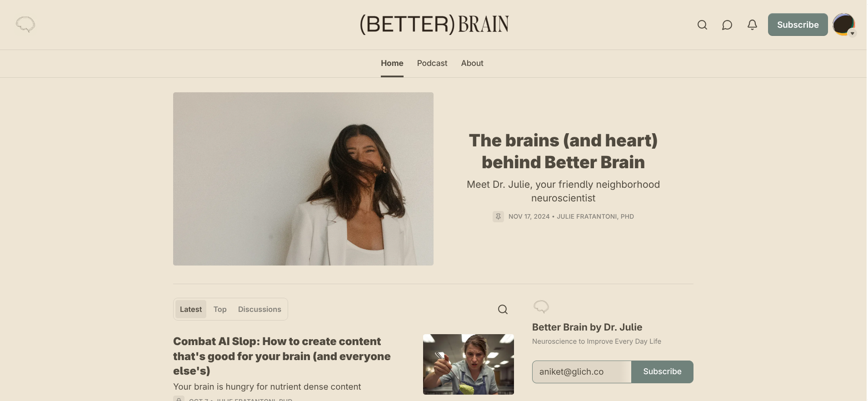Click the brain logo at top left

25,24
